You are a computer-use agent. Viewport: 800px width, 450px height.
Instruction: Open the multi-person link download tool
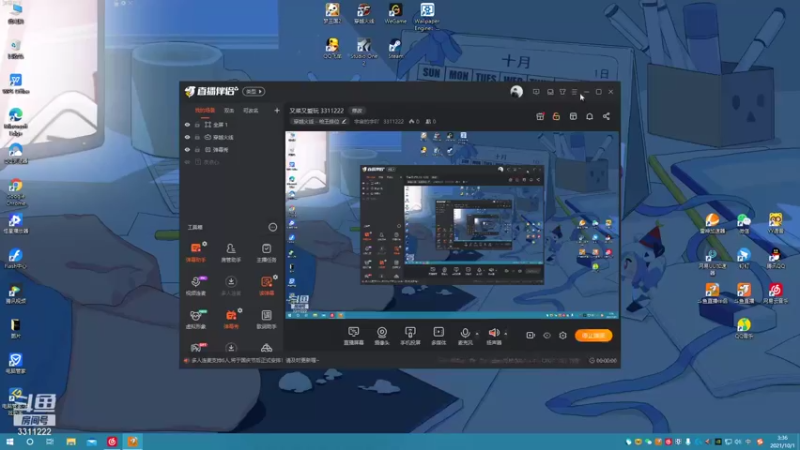[x=231, y=285]
